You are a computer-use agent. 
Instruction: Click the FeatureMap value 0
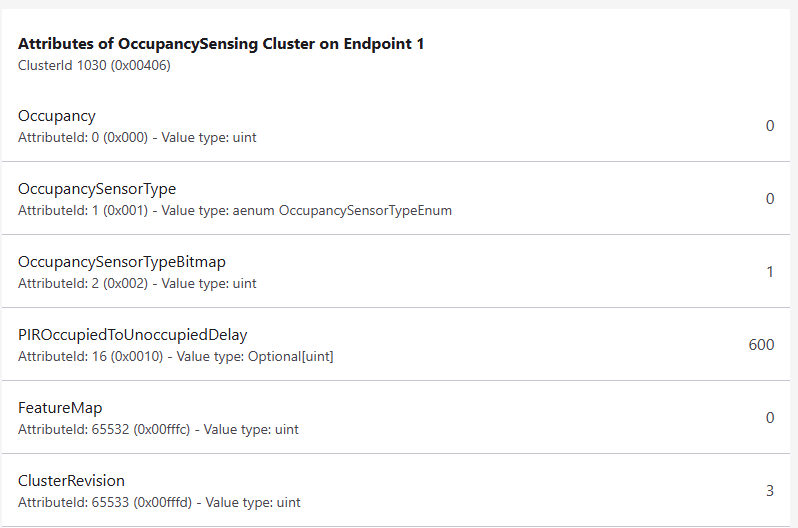point(770,418)
